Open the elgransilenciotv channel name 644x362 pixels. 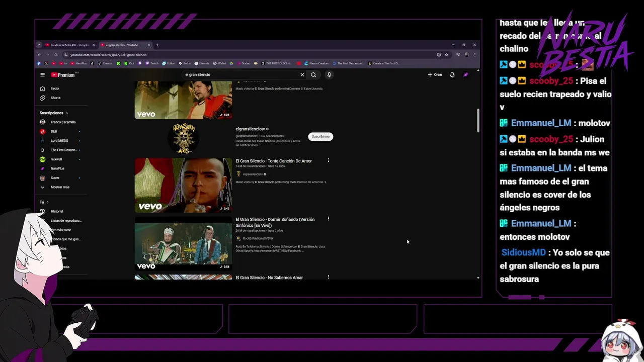250,129
